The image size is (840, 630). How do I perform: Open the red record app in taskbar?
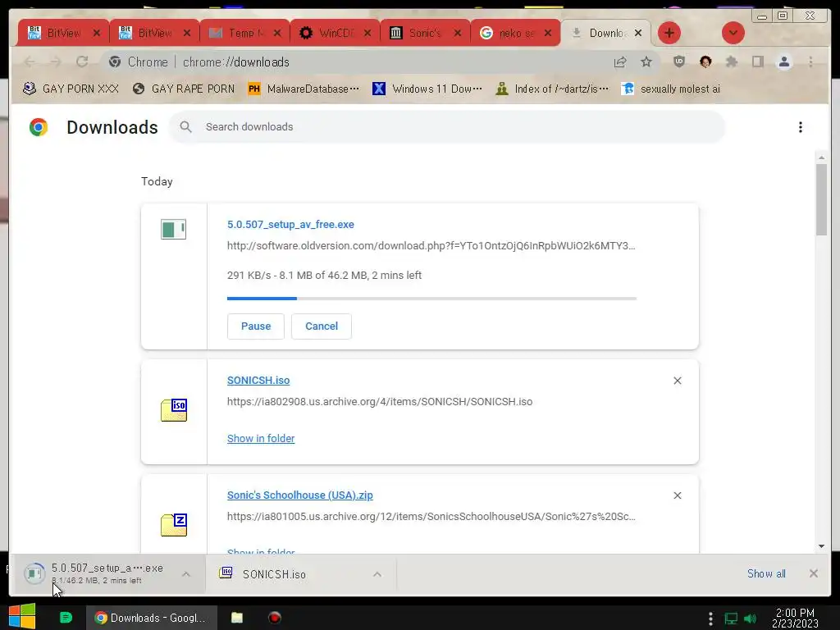[x=274, y=618]
